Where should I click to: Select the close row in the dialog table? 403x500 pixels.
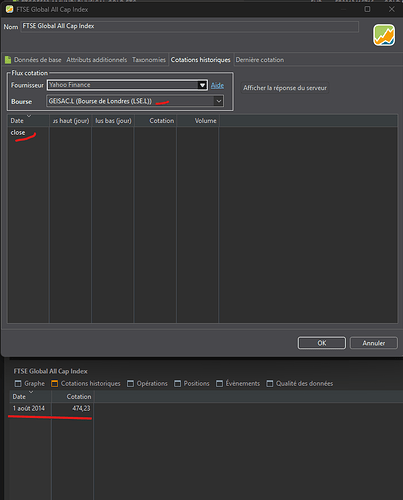[203, 133]
